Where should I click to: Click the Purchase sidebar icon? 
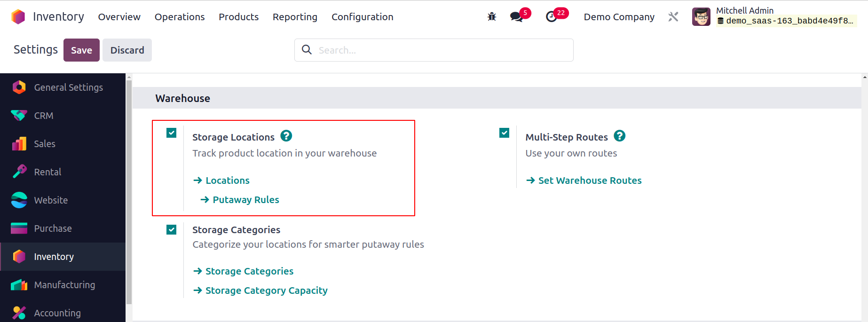(19, 228)
